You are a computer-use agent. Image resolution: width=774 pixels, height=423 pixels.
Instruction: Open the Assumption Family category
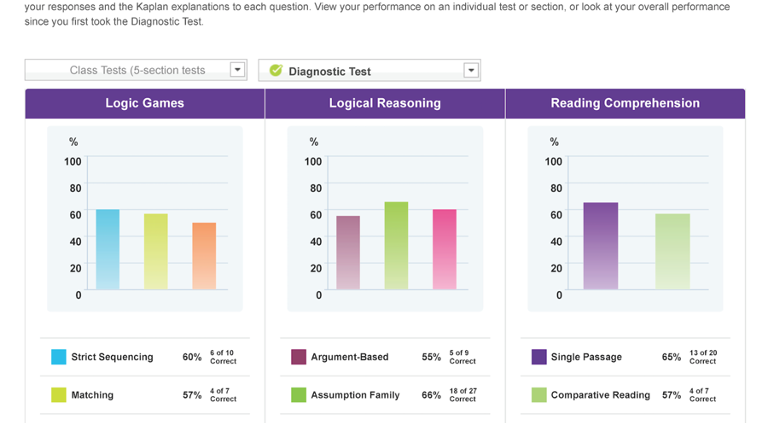point(355,395)
